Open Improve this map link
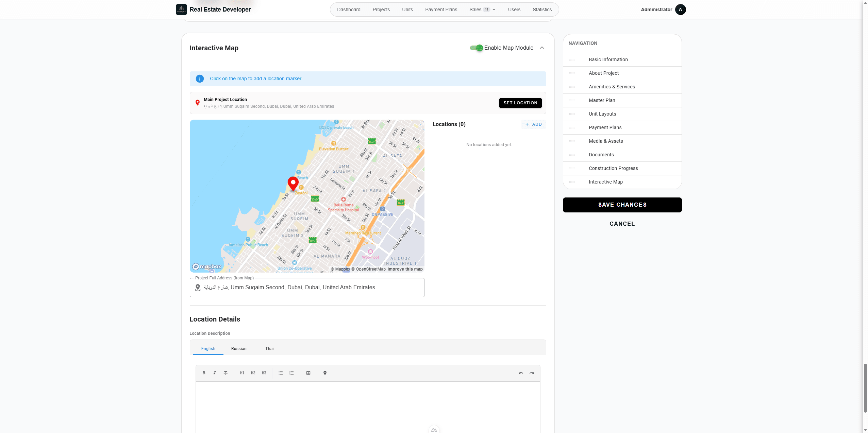The image size is (868, 433). click(x=405, y=269)
